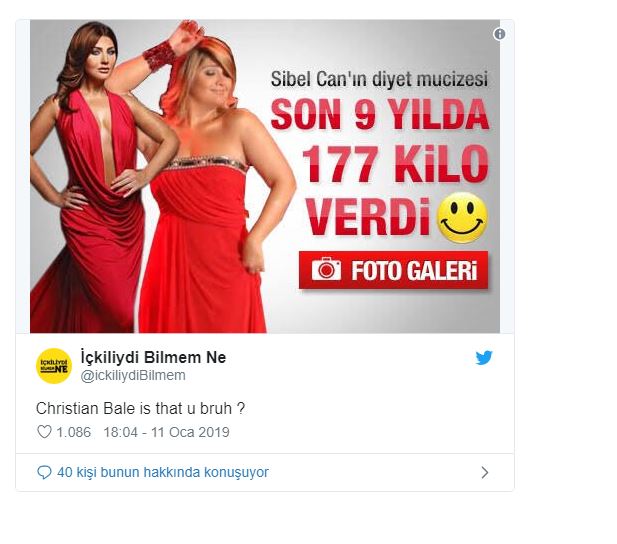This screenshot has height=544, width=617.
Task: Open the 18:04 - 11 Oca 2019 timestamp
Action: coord(166,432)
